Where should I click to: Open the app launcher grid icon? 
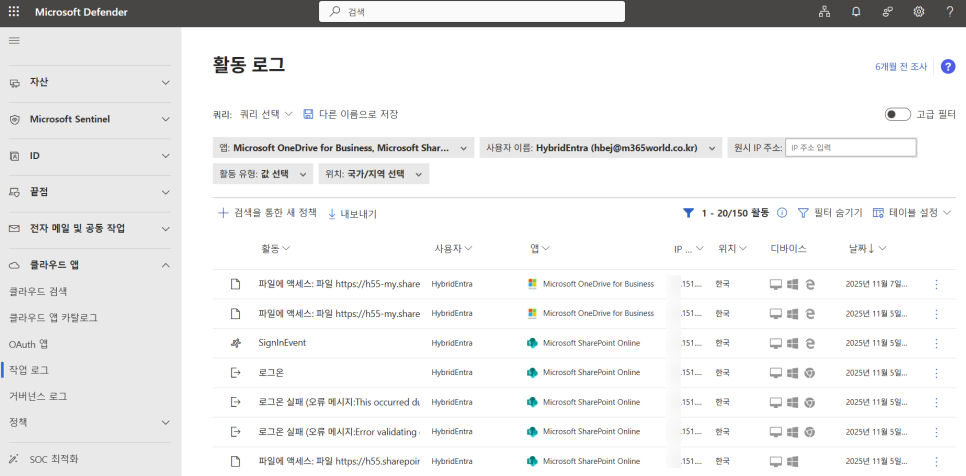[14, 12]
